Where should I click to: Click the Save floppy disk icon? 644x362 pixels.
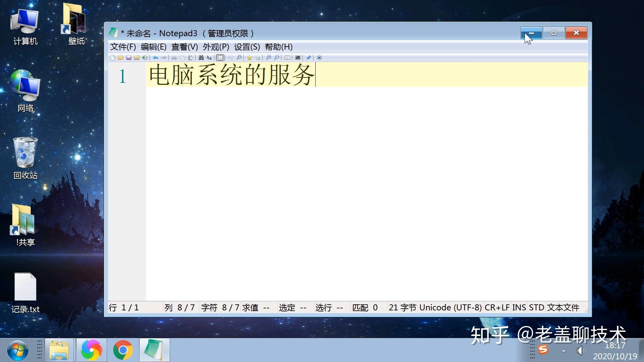[x=129, y=58]
